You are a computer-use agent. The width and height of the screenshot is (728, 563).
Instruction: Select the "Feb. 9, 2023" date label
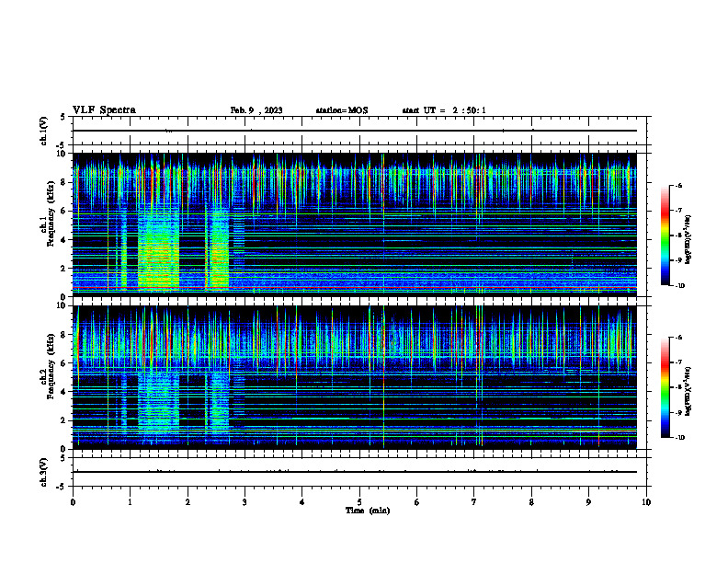click(256, 110)
